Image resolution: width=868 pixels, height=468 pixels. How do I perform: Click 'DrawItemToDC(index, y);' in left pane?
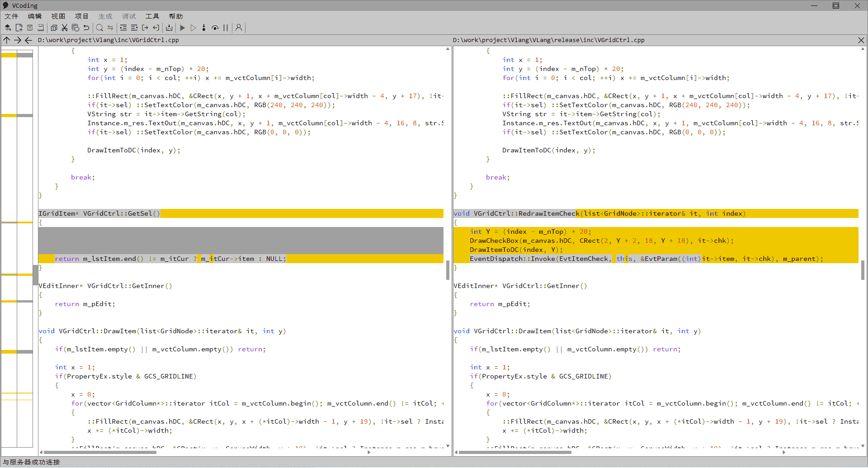(x=134, y=150)
